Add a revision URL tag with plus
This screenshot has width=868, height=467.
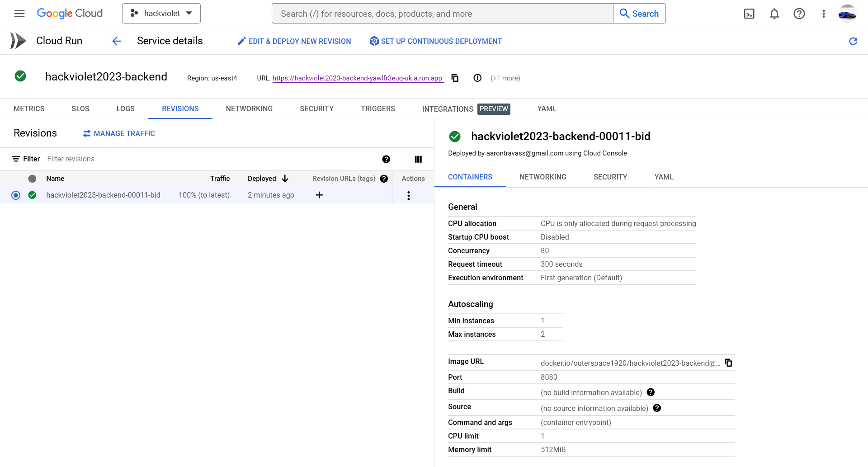point(319,195)
